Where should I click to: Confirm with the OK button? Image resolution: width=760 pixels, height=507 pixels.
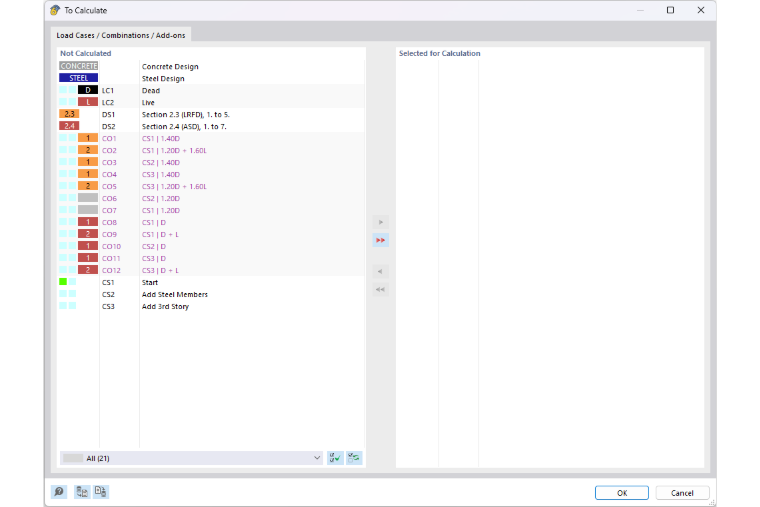[x=622, y=493]
